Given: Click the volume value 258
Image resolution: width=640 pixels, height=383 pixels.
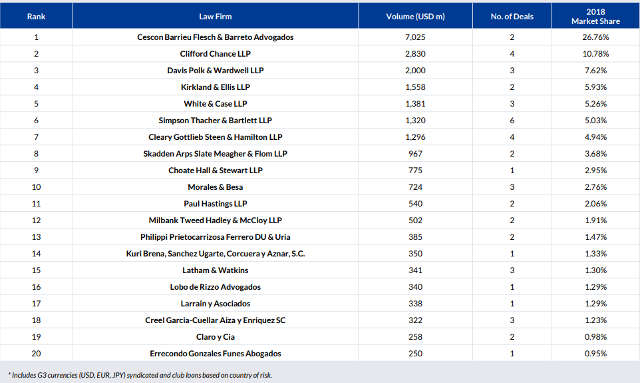Looking at the screenshot, I should point(416,337).
